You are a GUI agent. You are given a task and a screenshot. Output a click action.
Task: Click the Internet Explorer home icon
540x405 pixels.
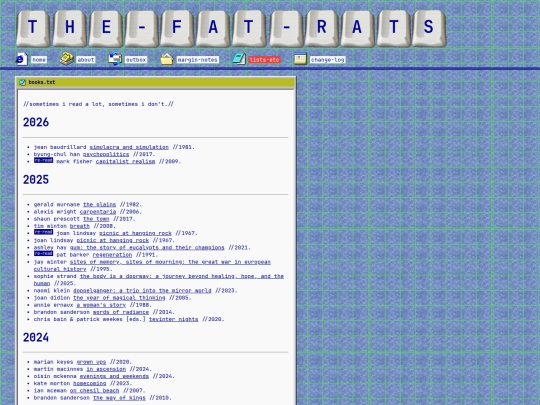22,59
